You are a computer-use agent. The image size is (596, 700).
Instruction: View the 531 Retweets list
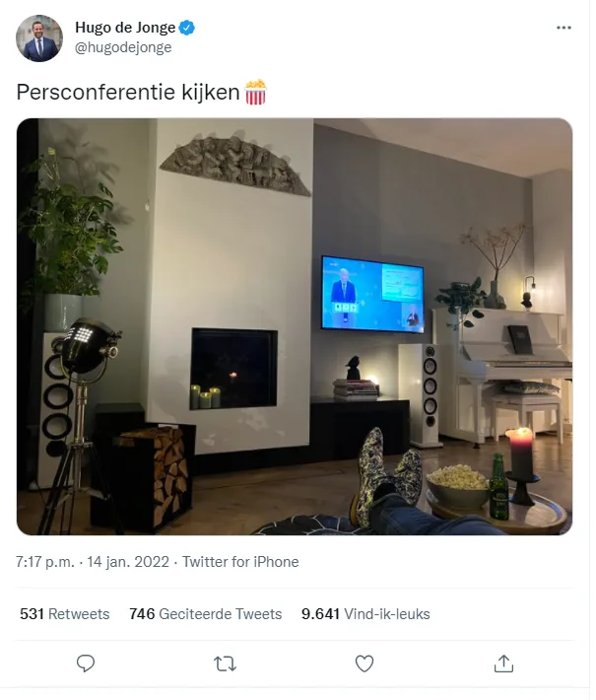[x=65, y=614]
